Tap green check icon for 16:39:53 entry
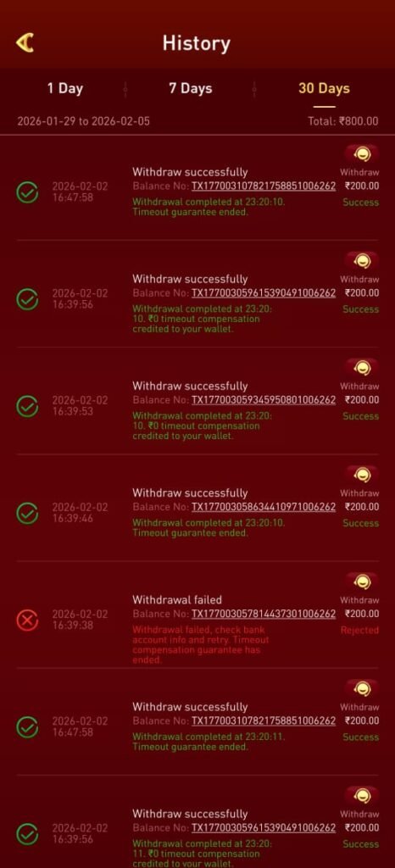This screenshot has height=868, width=395. [27, 406]
